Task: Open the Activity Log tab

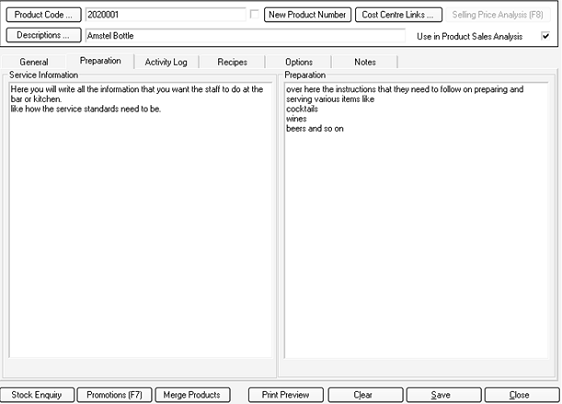Action: (166, 62)
